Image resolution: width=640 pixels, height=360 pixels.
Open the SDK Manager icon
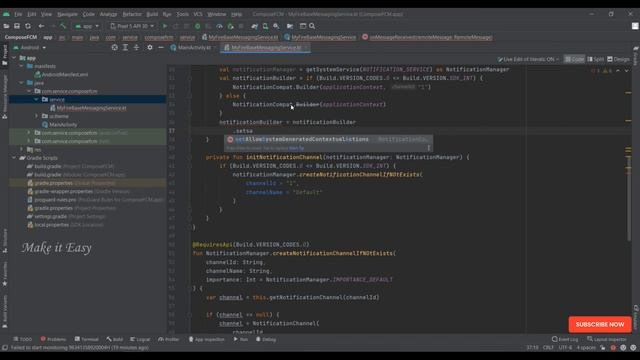[276, 26]
